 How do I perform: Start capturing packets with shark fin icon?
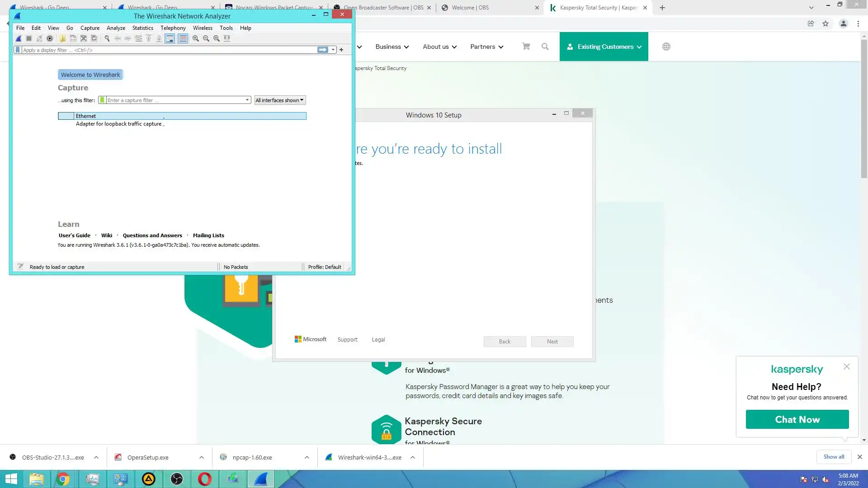pyautogui.click(x=19, y=39)
